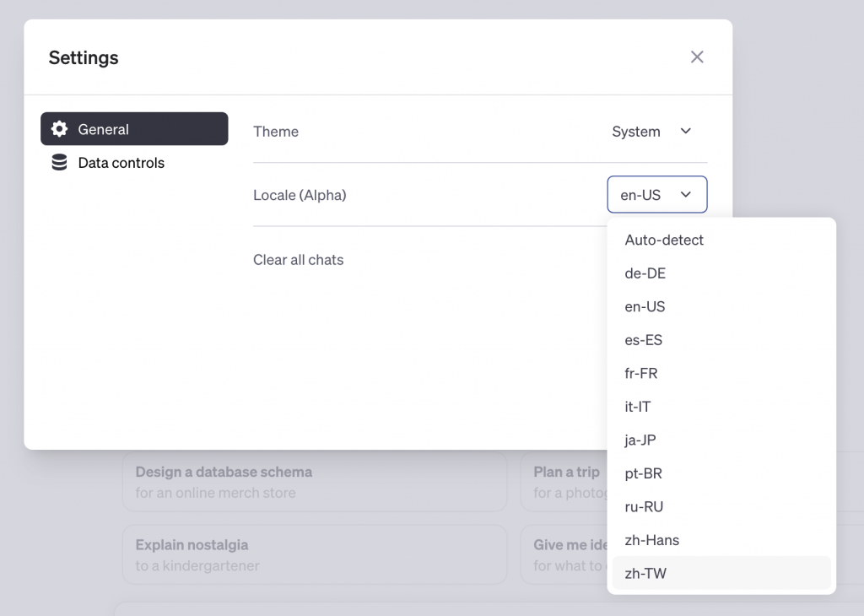Click the gear icon beside General

59,129
